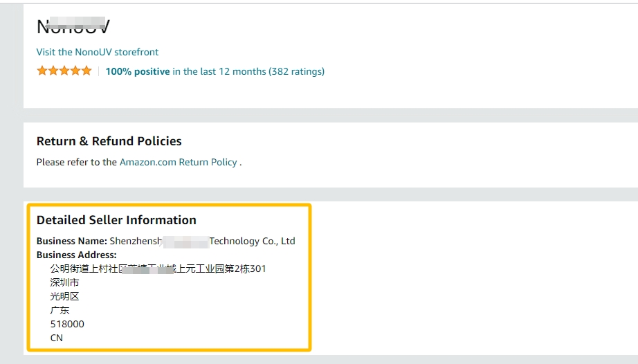Screen dimensions: 638x364
Task: Select the Business Name label
Action: point(72,242)
